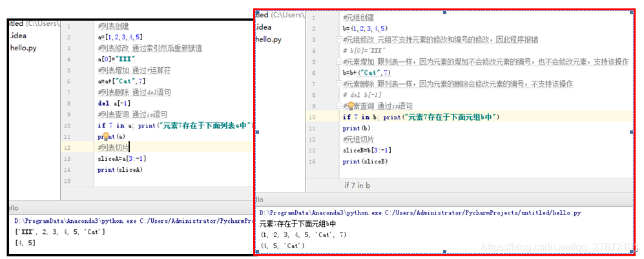
Task: Collapse the fold marker at 元组修改 comment
Action: (339, 40)
